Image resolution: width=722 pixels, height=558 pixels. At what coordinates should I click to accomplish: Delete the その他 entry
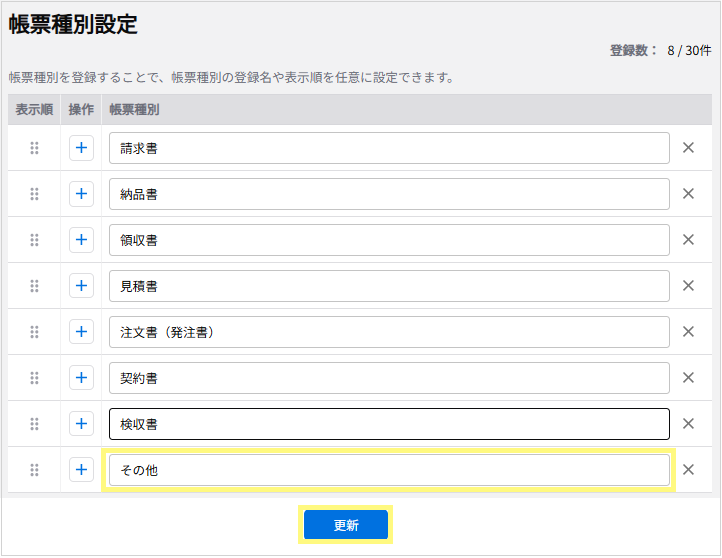tap(688, 470)
